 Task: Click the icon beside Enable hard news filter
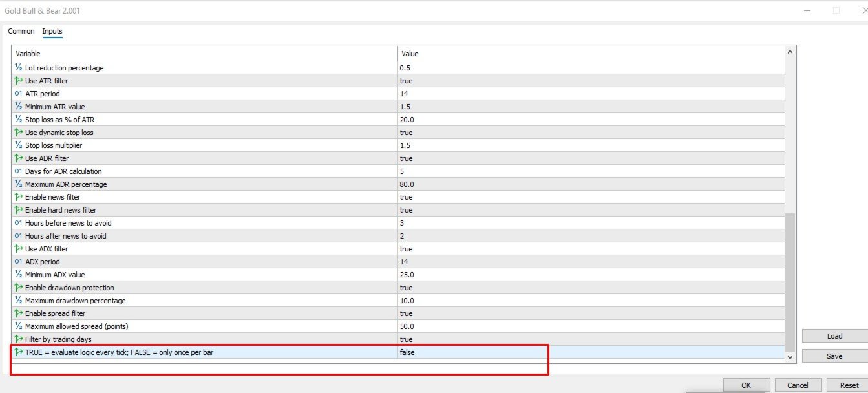point(18,210)
